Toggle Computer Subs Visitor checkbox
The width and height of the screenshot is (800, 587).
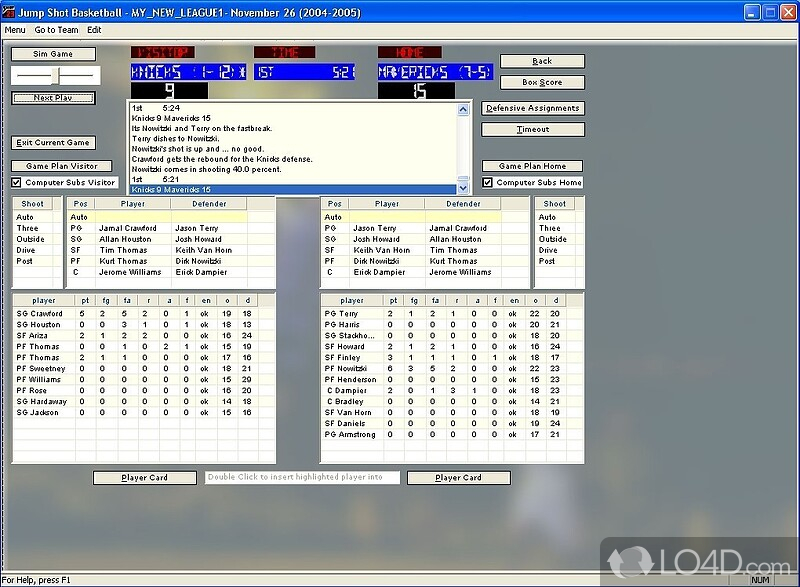tap(16, 183)
